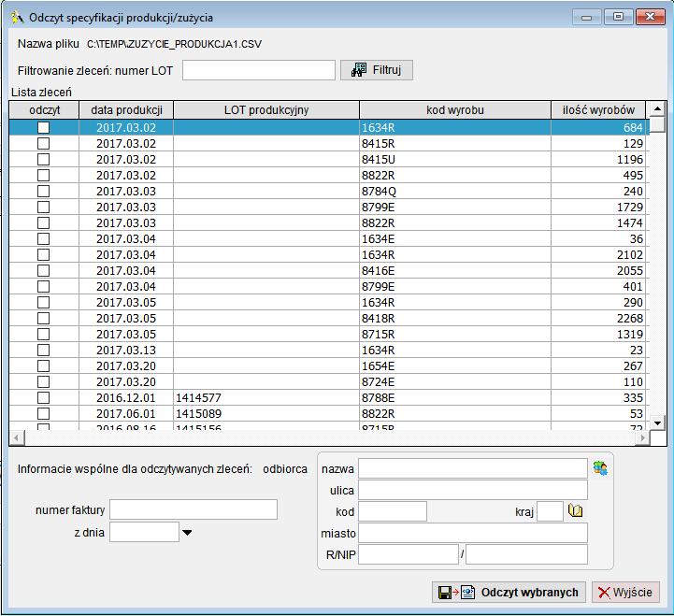
Task: Click the first R/NIP field
Action: coord(409,554)
